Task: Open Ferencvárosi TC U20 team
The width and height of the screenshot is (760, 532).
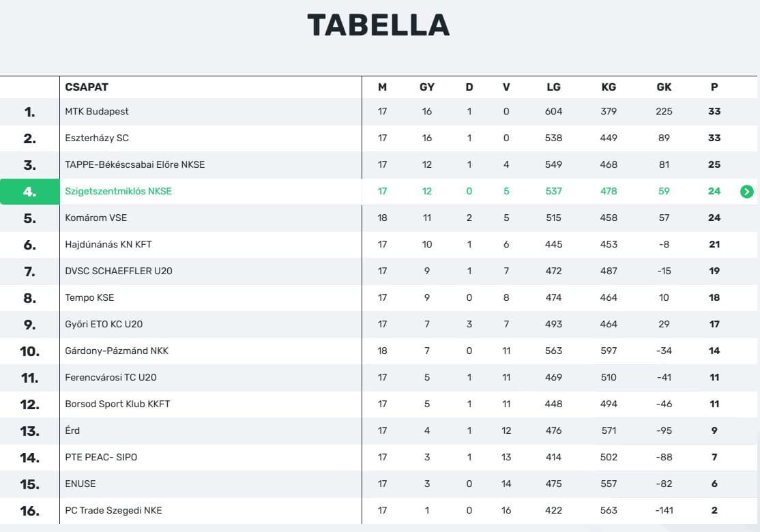Action: pyautogui.click(x=111, y=377)
